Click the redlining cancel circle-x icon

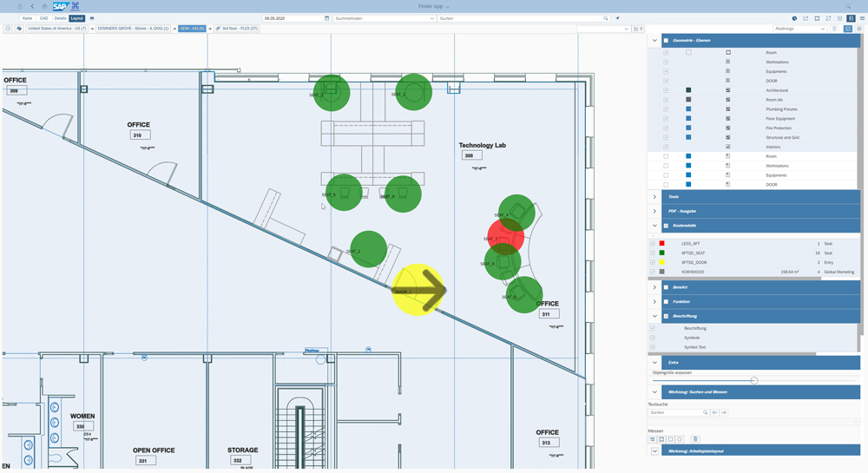pos(859,29)
